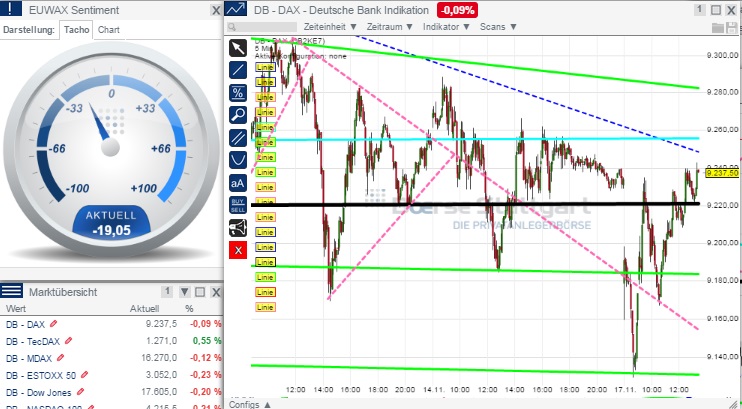Open the Zeitraum dropdown

[389, 27]
